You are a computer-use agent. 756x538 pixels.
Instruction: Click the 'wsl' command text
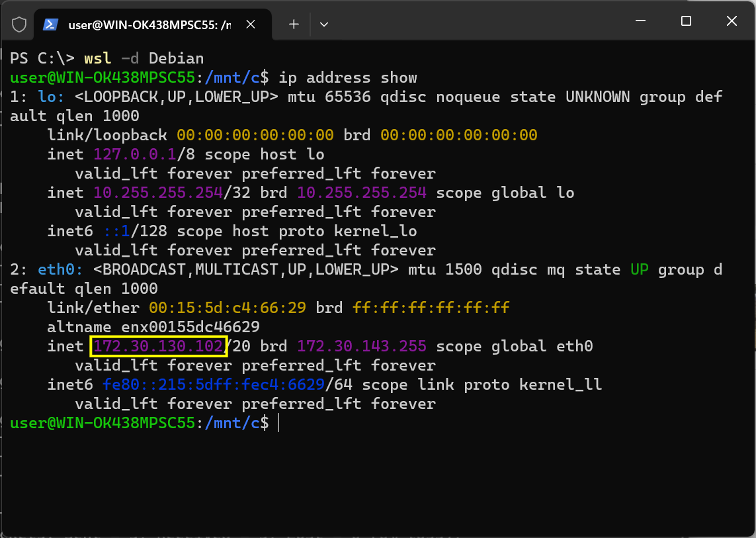pyautogui.click(x=98, y=58)
